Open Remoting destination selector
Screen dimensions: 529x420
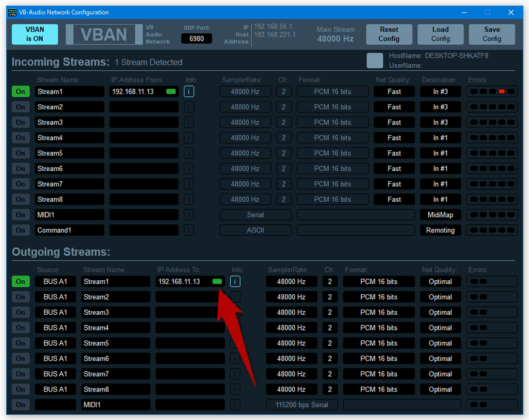click(x=440, y=230)
